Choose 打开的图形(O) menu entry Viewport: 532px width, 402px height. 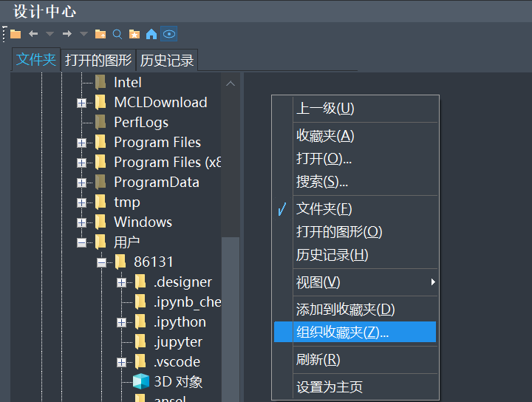(355, 232)
